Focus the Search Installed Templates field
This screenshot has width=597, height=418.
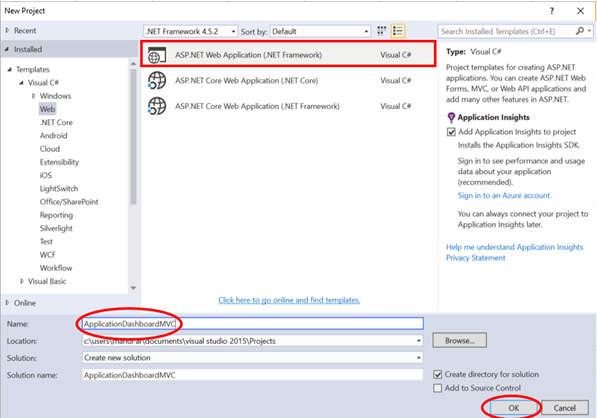(506, 32)
